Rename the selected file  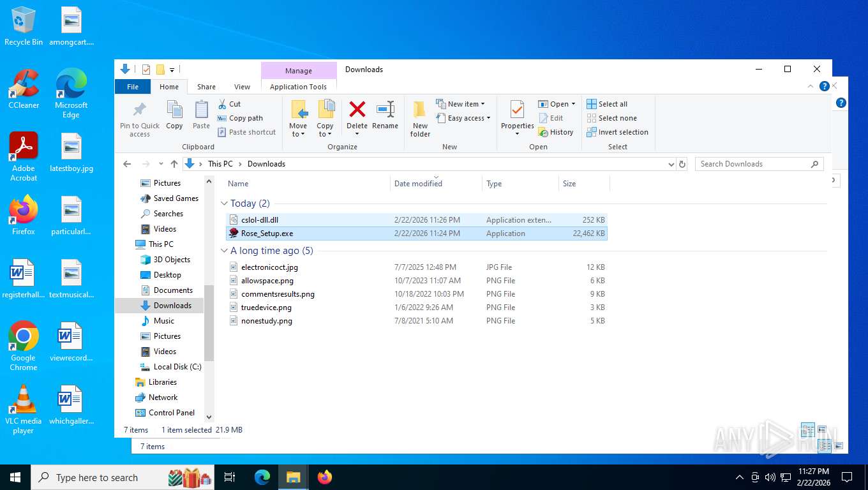point(385,115)
